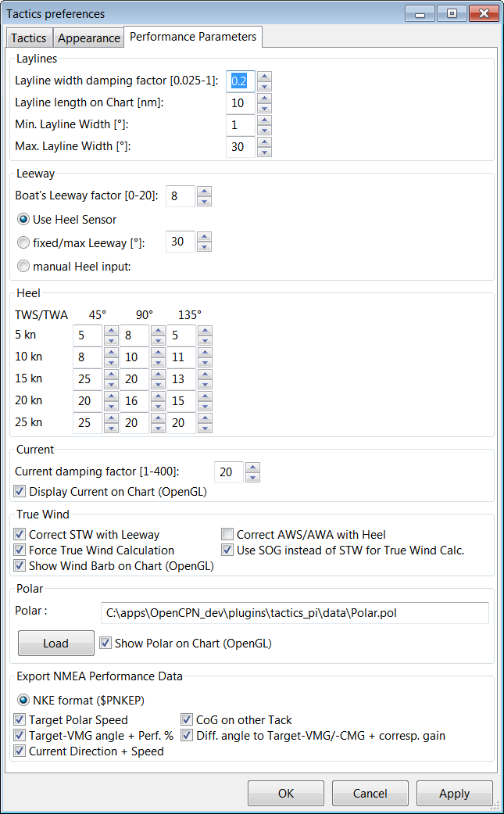This screenshot has height=814, width=504.
Task: Increase Current damping factor value
Action: pos(252,468)
